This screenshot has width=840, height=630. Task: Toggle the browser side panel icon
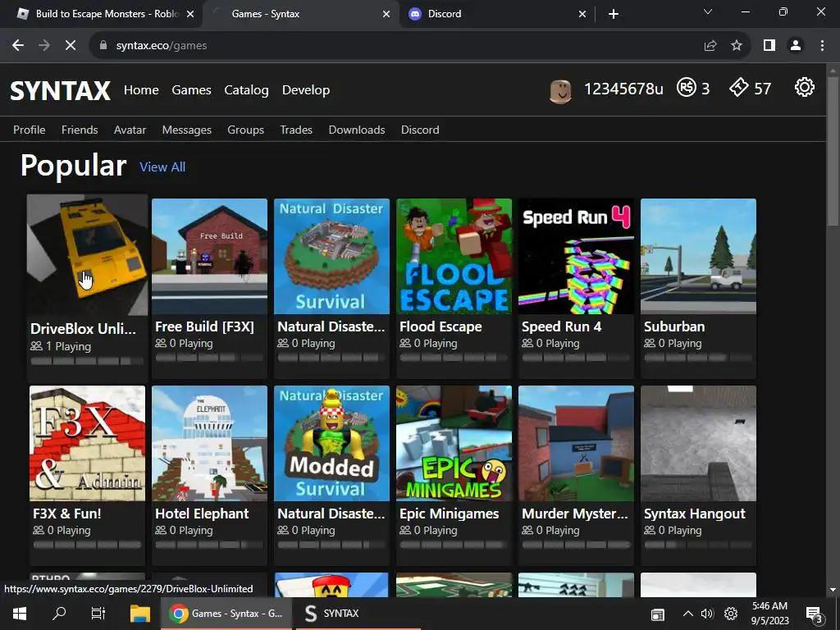click(x=769, y=46)
